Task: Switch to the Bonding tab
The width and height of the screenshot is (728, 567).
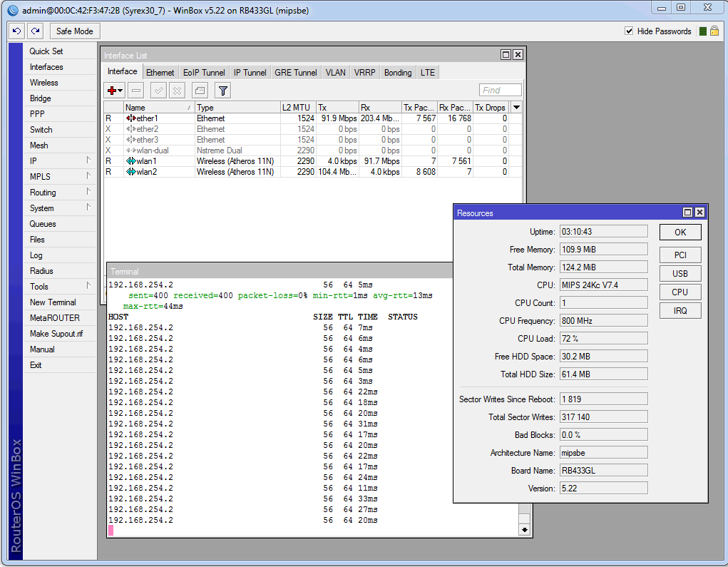Action: (398, 73)
